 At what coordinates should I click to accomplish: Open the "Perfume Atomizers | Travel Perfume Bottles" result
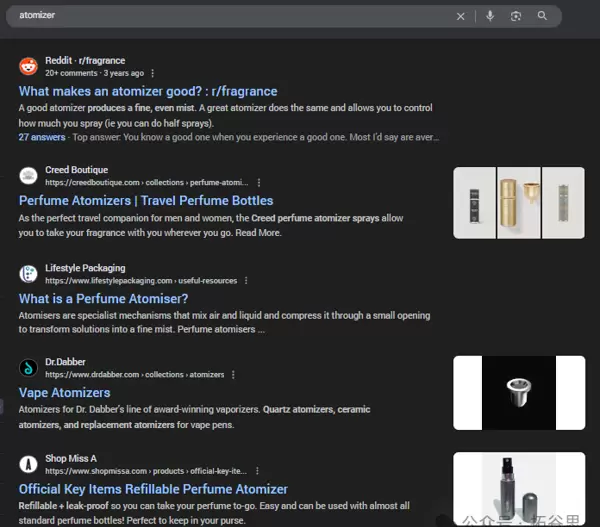pos(146,200)
